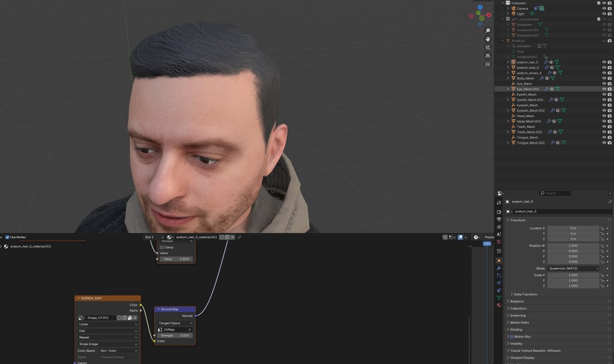Open the Material properties tab icon
The height and width of the screenshot is (364, 614).
(499, 305)
